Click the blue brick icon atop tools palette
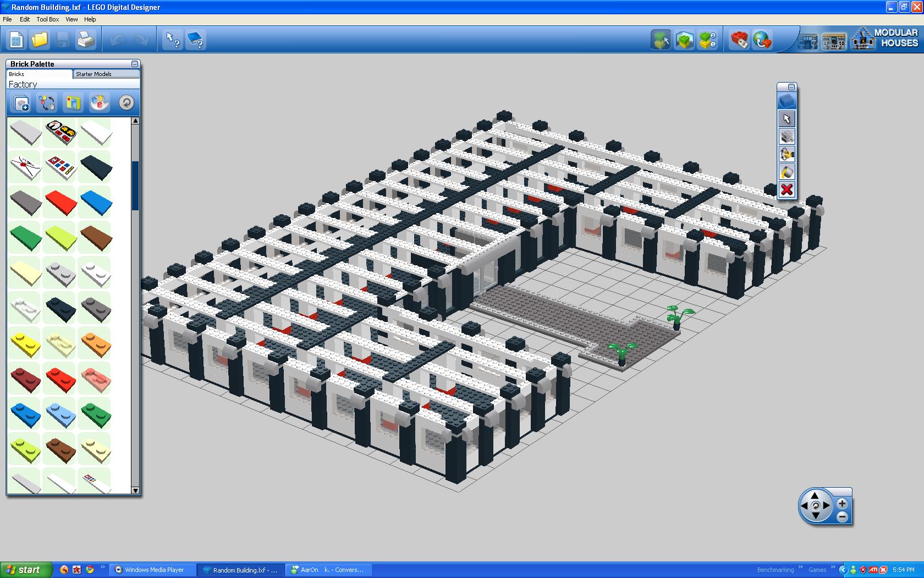924x578 pixels. [x=787, y=101]
